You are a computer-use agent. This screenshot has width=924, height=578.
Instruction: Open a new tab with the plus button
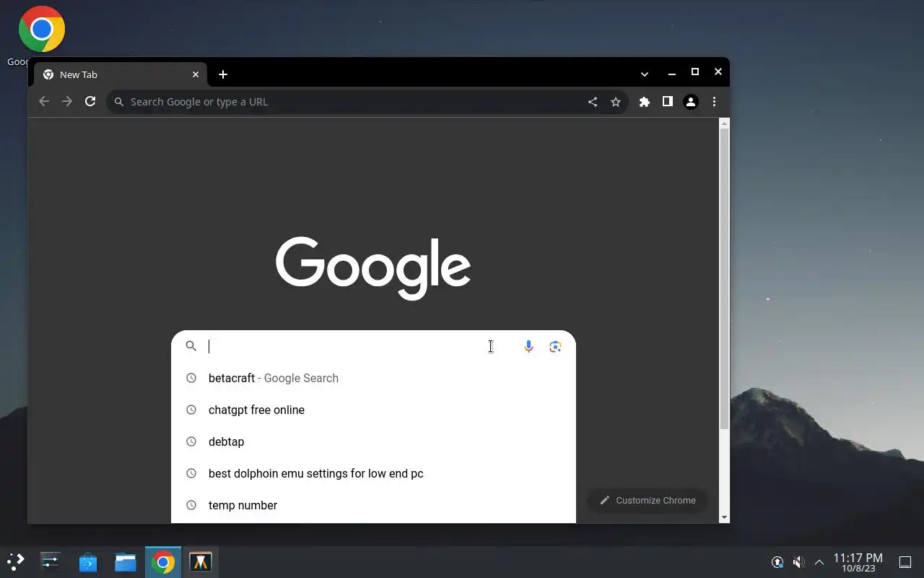[x=223, y=74]
